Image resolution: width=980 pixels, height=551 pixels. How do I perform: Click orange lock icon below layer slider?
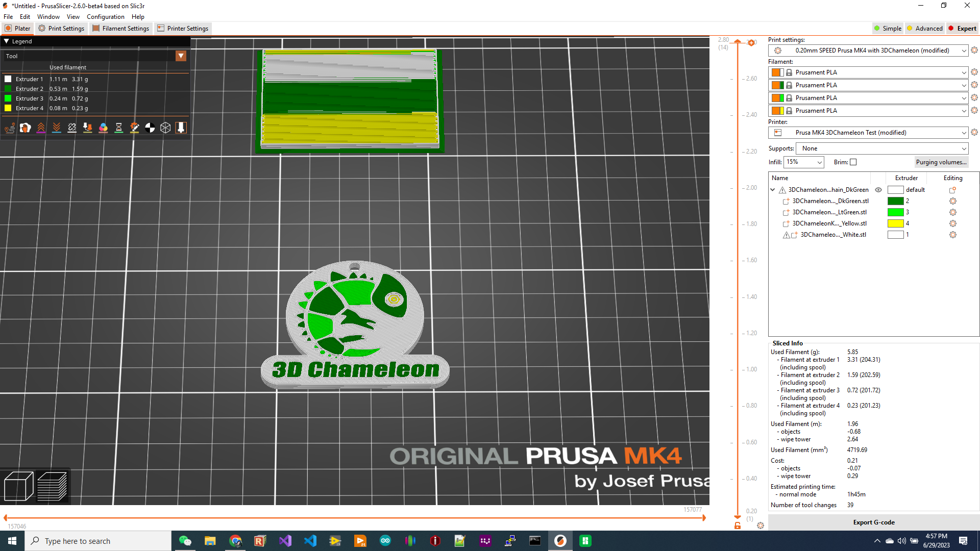coord(738,525)
